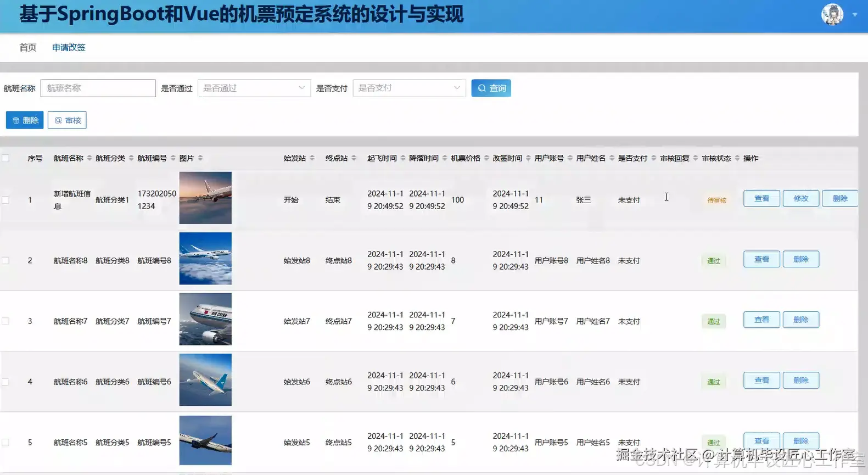Select the 1732020501234 flight number cell
The image size is (868, 475).
[157, 200]
